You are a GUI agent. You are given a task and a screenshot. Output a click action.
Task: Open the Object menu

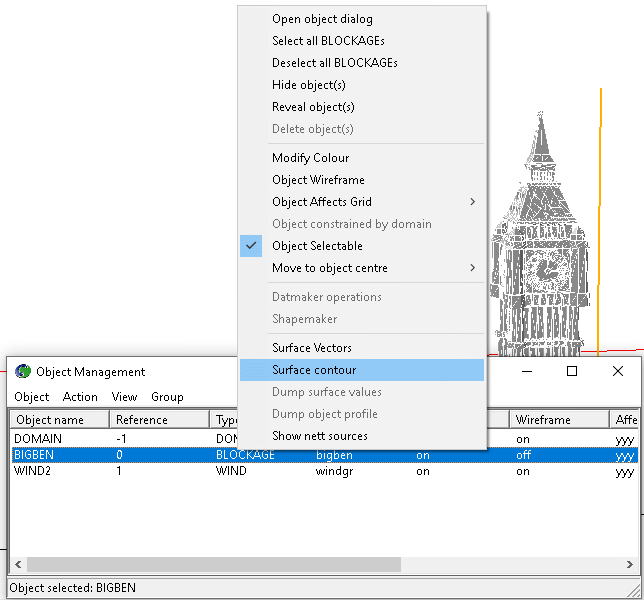(32, 397)
